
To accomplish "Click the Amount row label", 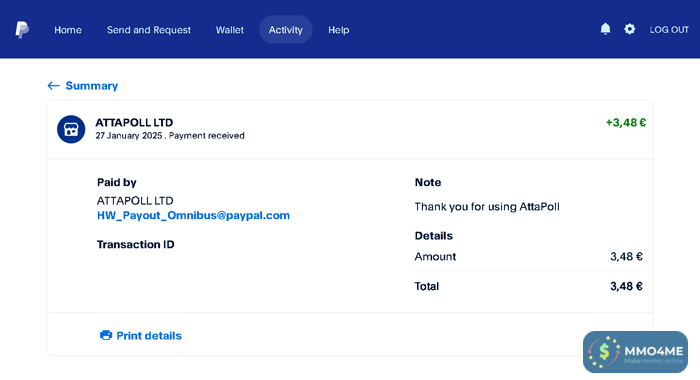I will pos(435,257).
